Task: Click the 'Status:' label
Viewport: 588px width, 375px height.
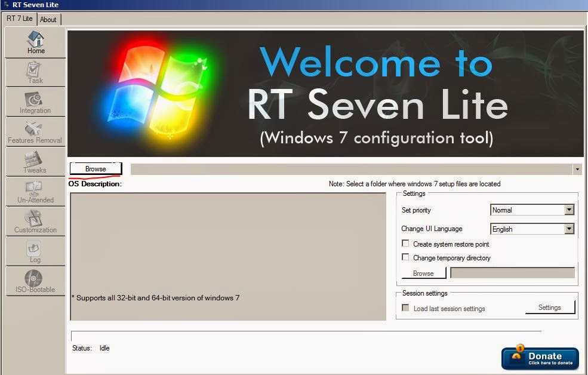Action: (x=82, y=348)
